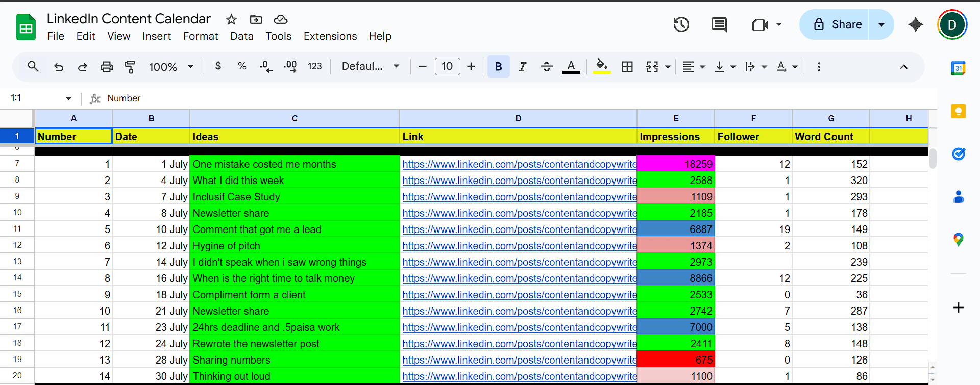
Task: Open Contacts side panel
Action: [958, 196]
